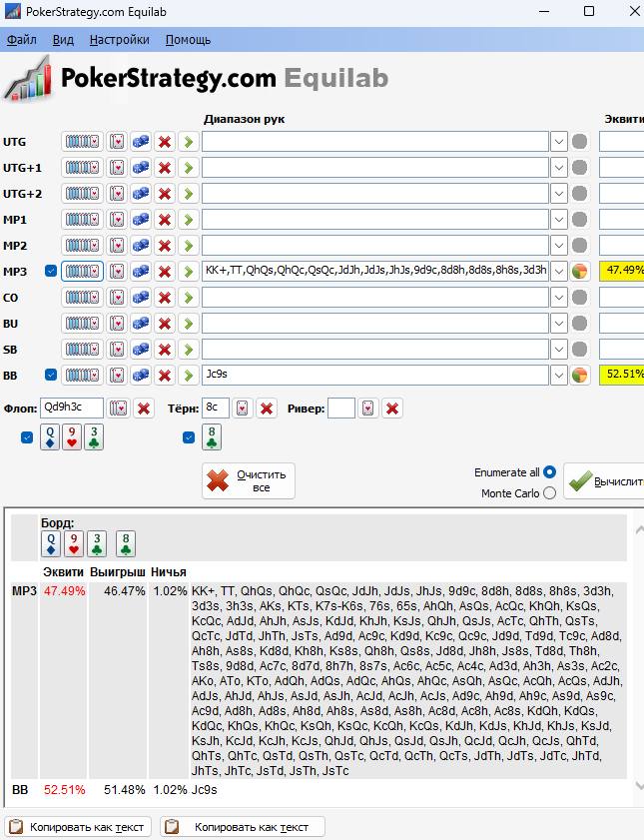
Task: Click MP3 range text field
Action: tap(375, 271)
